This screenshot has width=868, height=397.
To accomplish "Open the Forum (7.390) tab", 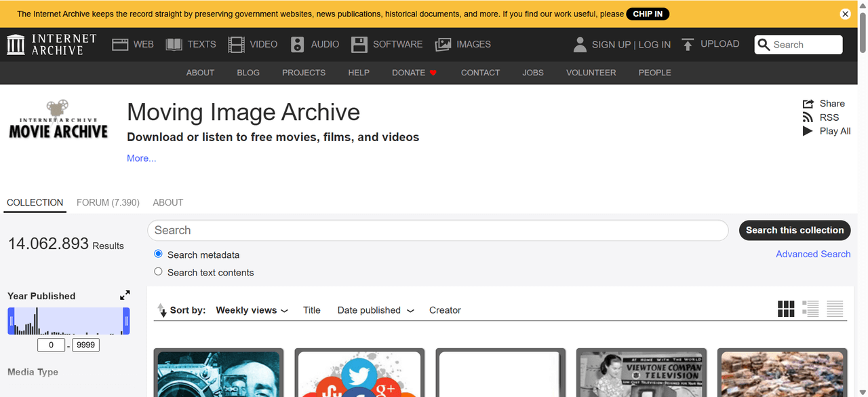I will point(108,202).
